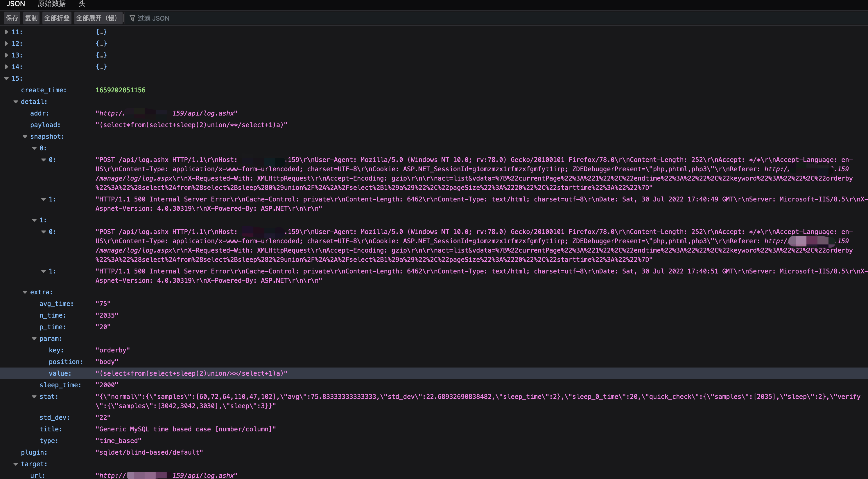
Task: Click the 复制 copy button
Action: click(x=31, y=18)
